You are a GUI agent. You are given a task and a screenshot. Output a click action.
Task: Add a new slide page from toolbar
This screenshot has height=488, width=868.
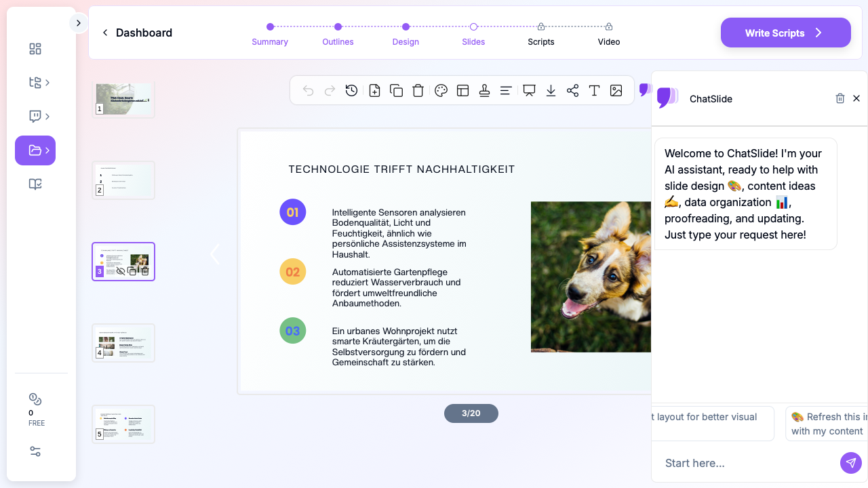click(x=374, y=91)
